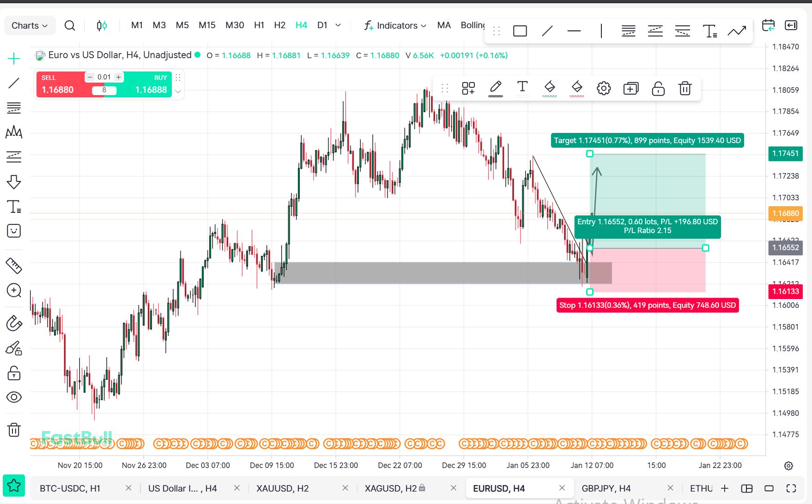812x504 pixels.
Task: Open the Charts dropdown menu
Action: pyautogui.click(x=30, y=25)
